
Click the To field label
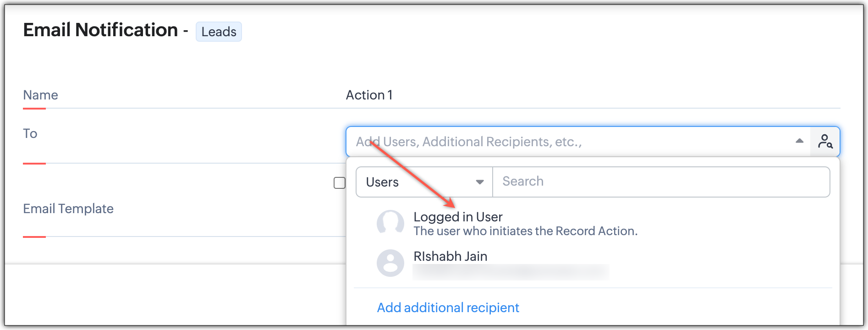coord(30,133)
